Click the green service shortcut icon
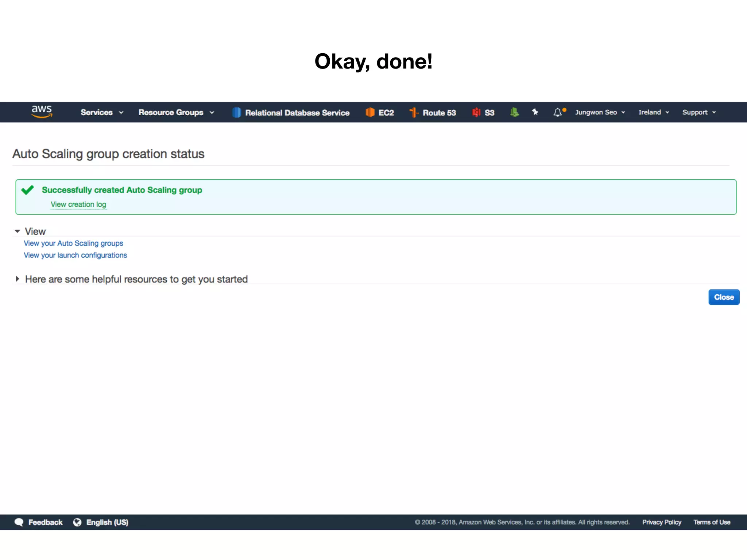 pyautogui.click(x=514, y=112)
